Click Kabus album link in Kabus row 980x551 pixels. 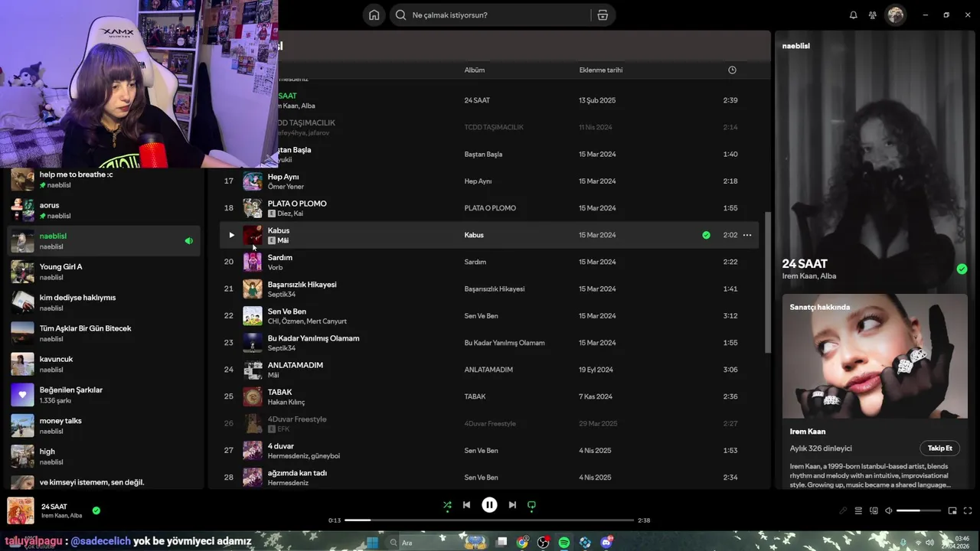474,235
